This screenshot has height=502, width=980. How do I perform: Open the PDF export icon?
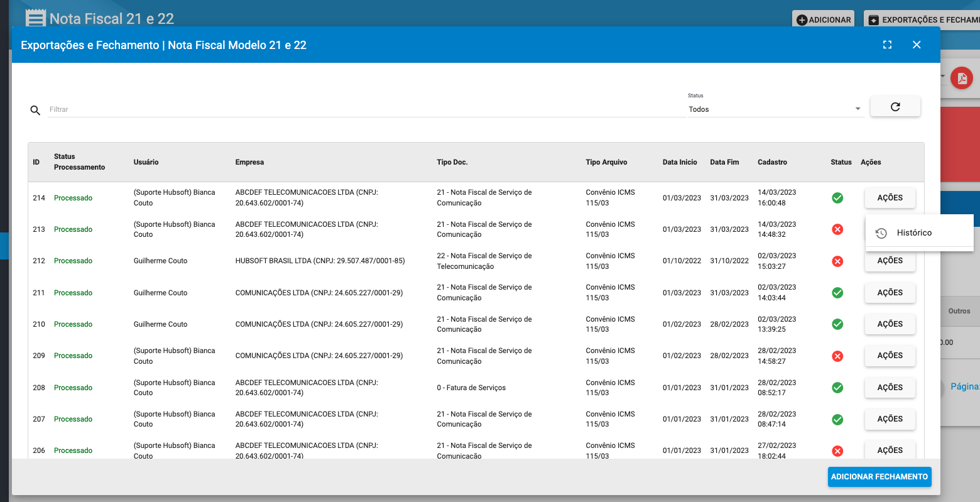pos(961,79)
